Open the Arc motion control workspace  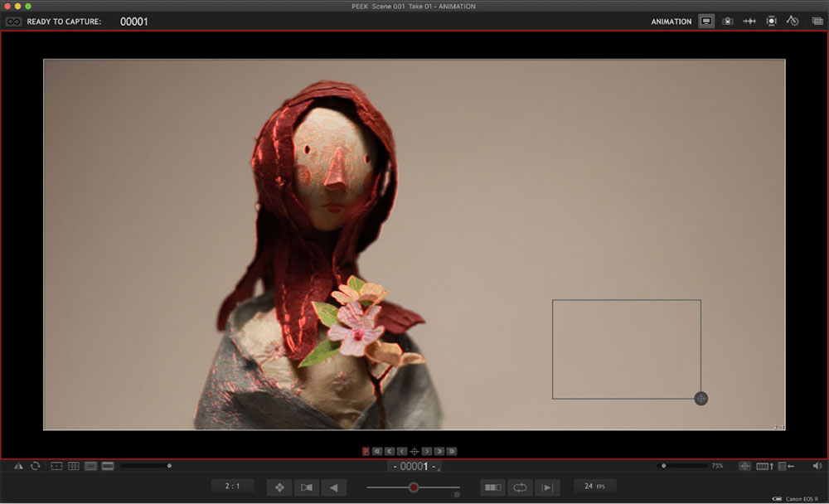pos(793,22)
